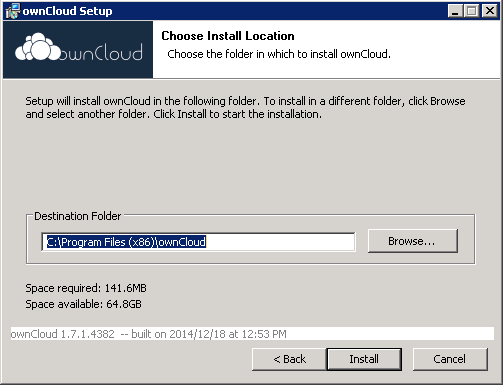The width and height of the screenshot is (503, 385).
Task: Close the ownCloud Setup window
Action: tap(490, 11)
